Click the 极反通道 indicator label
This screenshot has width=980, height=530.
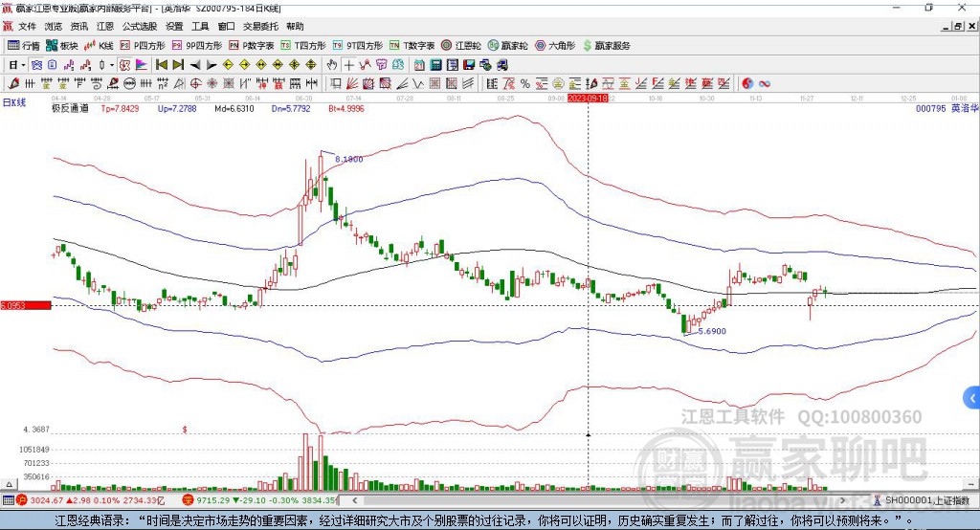pos(70,108)
